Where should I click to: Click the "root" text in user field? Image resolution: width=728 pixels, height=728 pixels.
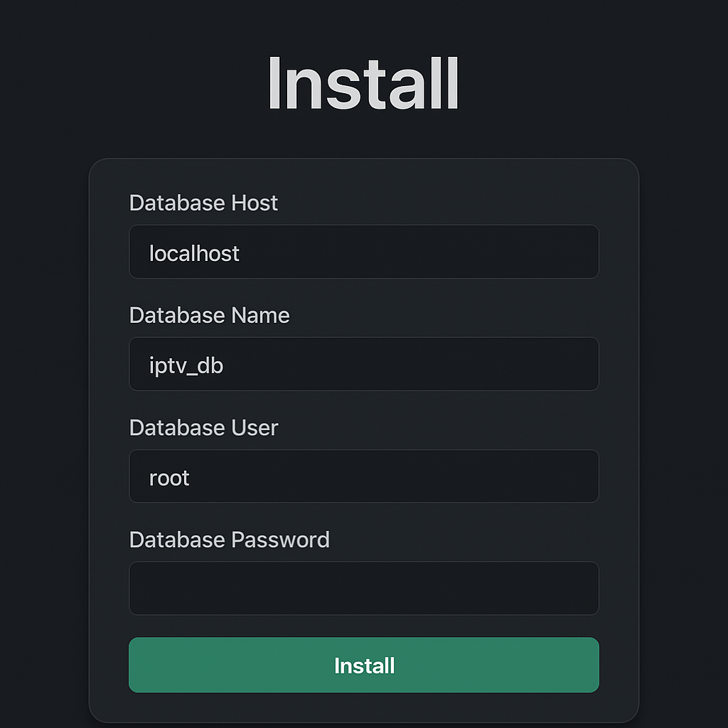point(169,478)
